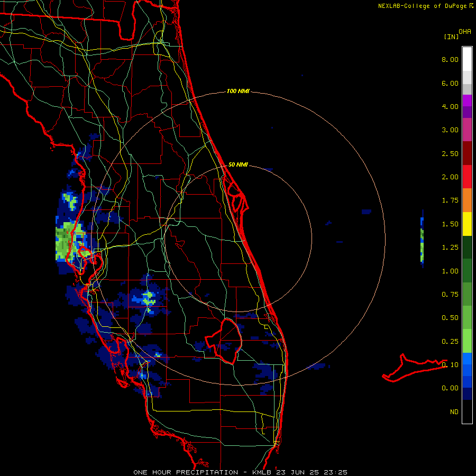The height and width of the screenshot is (476, 476).
Task: Click the 0.25 legend value
Action: (450, 342)
